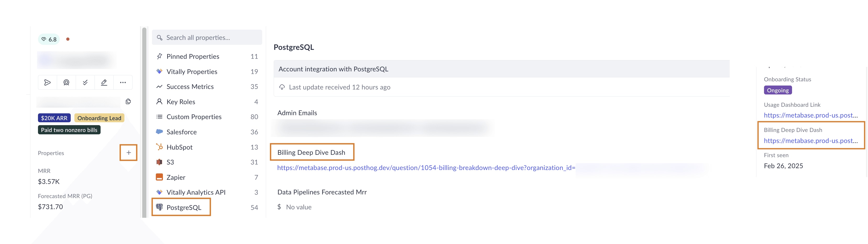
Task: Open the HubSpot properties section
Action: [x=180, y=147]
